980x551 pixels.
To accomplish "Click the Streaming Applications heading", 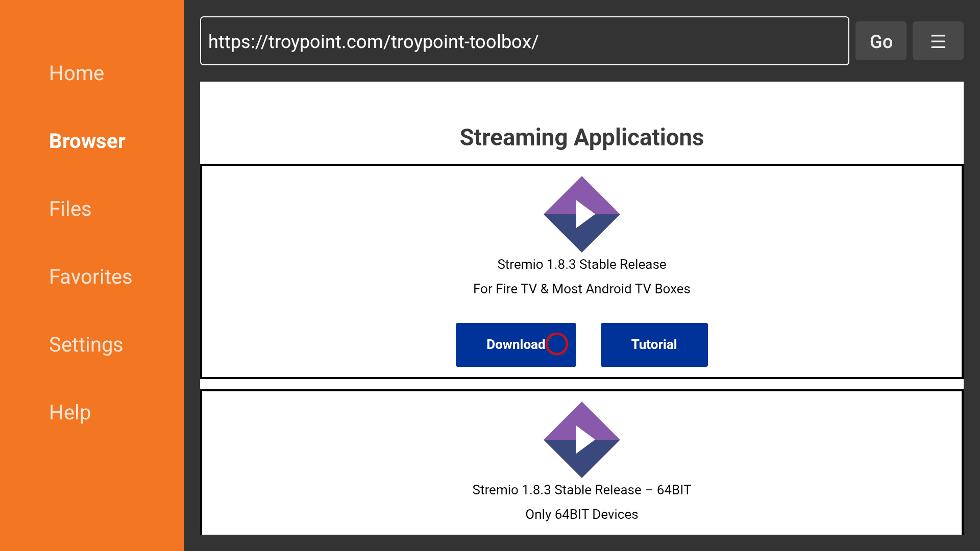I will point(581,137).
